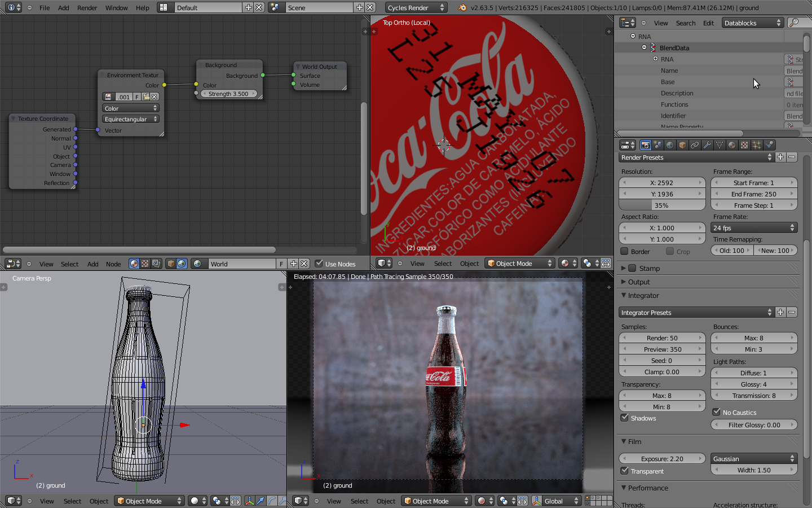This screenshot has width=812, height=508.
Task: Click the Texture checkerboard properties icon
Action: coord(744,145)
